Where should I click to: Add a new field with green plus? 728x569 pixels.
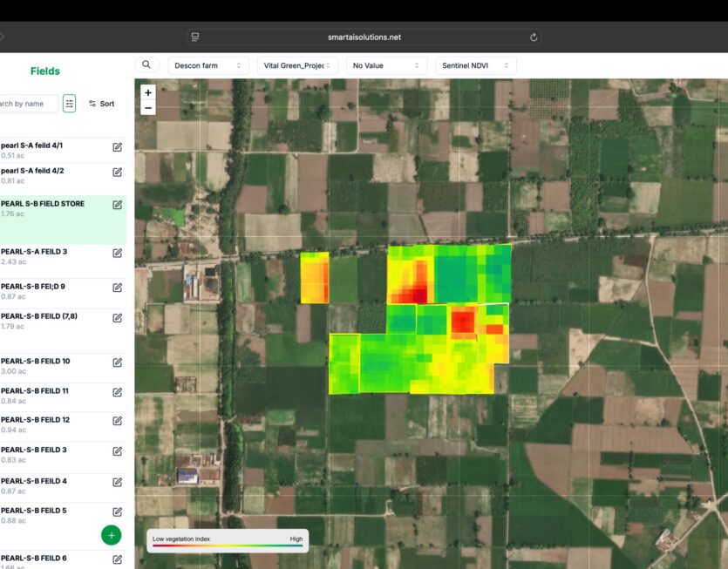click(x=112, y=535)
